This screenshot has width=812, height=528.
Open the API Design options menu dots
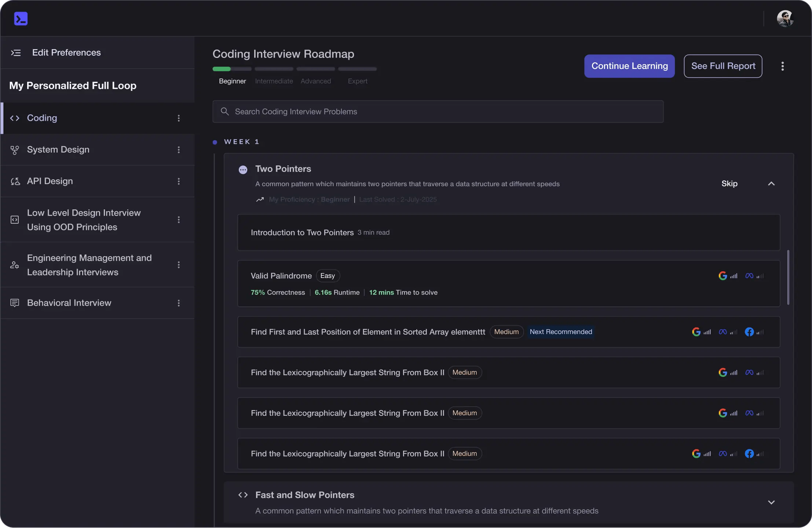tap(179, 181)
